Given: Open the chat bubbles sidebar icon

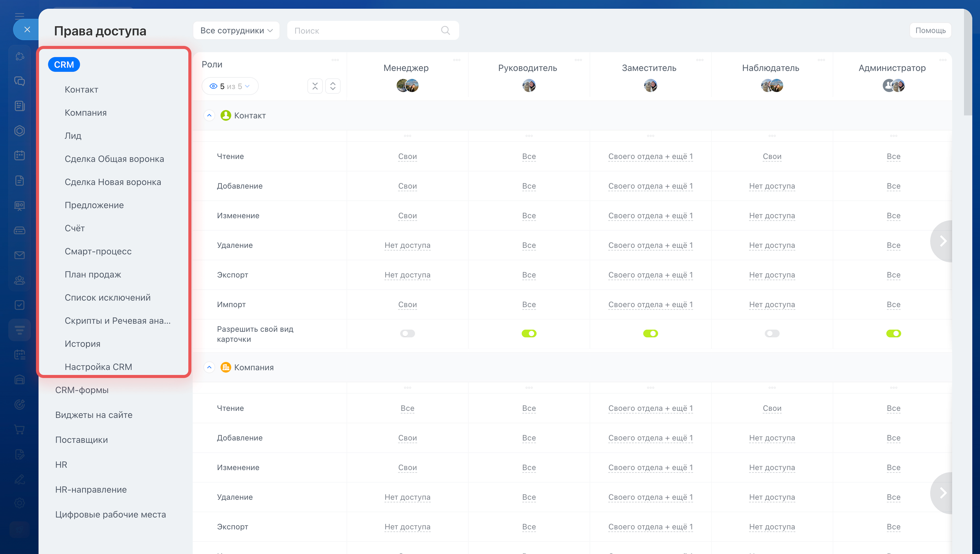Looking at the screenshot, I should [x=20, y=81].
